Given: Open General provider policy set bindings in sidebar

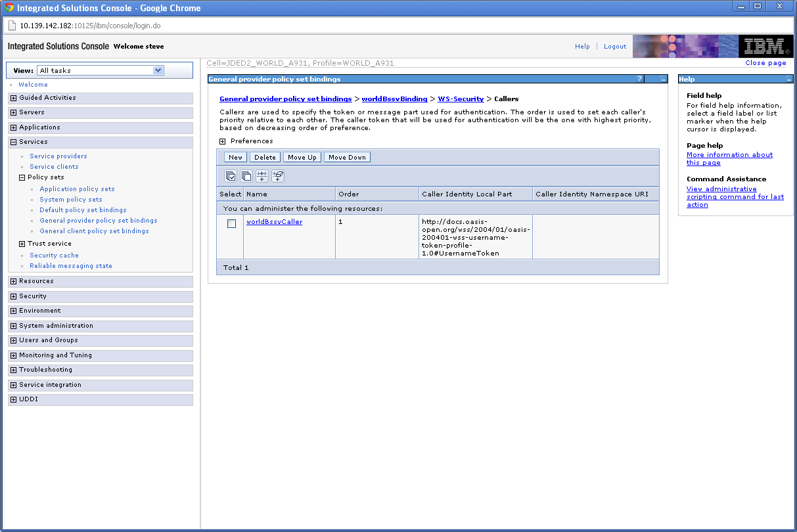Looking at the screenshot, I should click(x=99, y=221).
